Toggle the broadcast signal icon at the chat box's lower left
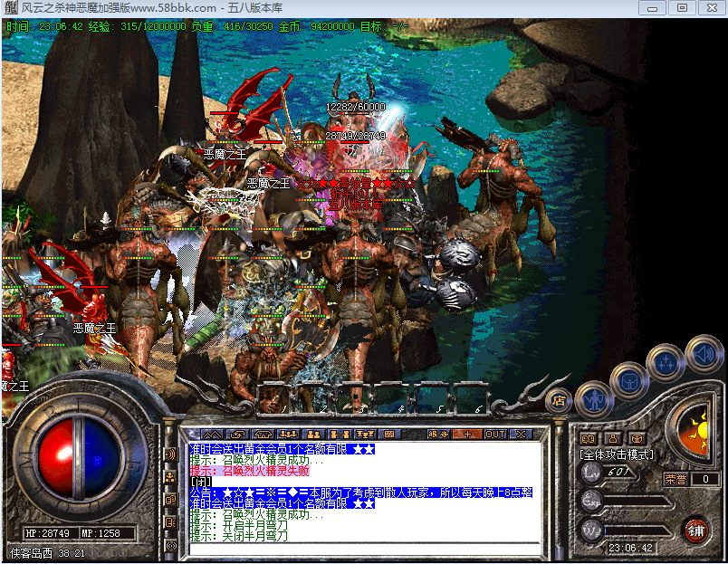 (x=170, y=545)
